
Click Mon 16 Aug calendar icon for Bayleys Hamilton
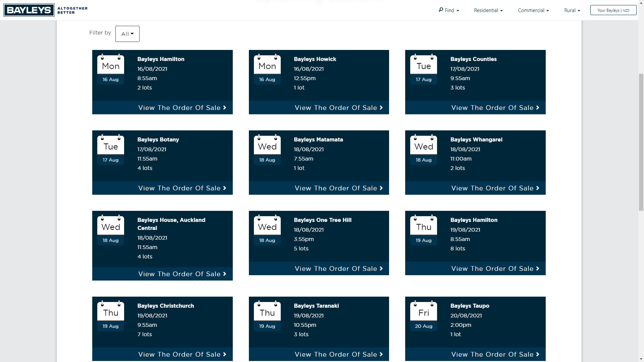click(x=111, y=69)
